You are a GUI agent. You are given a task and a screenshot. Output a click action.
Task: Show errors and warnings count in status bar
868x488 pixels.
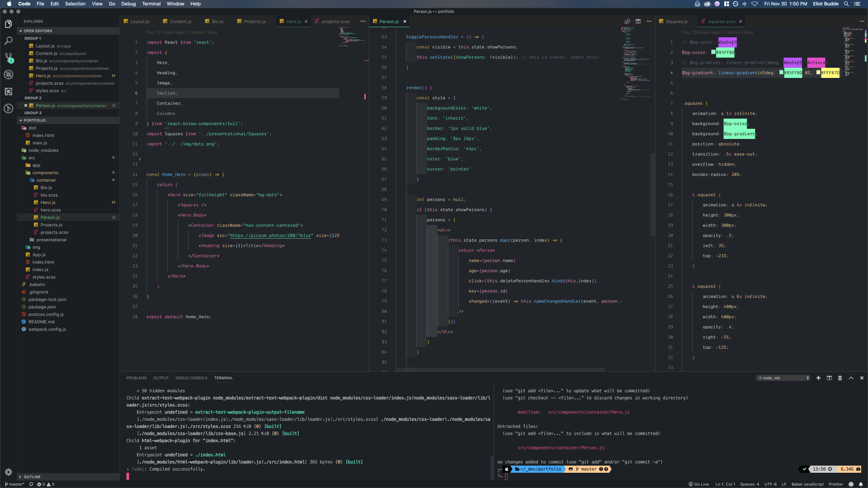(x=46, y=484)
